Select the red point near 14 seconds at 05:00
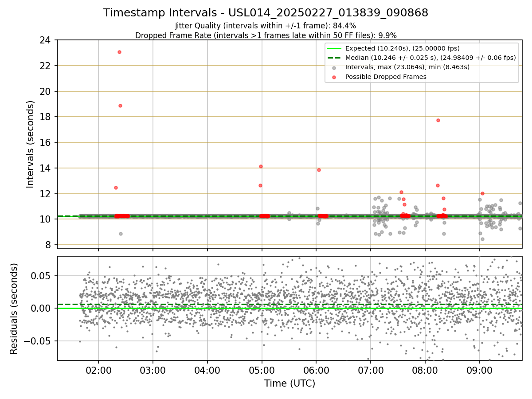This screenshot has width=532, height=399. 261,166
